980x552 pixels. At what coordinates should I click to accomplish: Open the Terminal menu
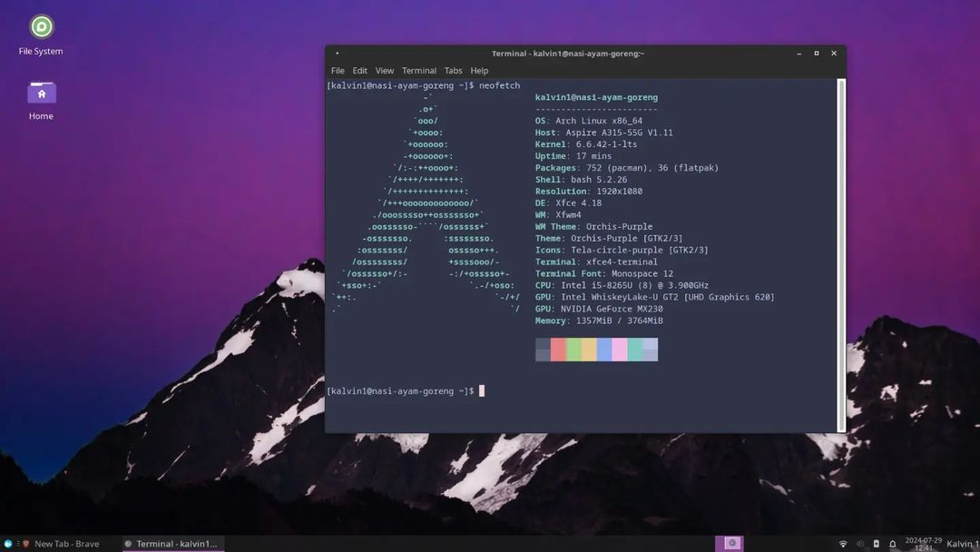(418, 71)
